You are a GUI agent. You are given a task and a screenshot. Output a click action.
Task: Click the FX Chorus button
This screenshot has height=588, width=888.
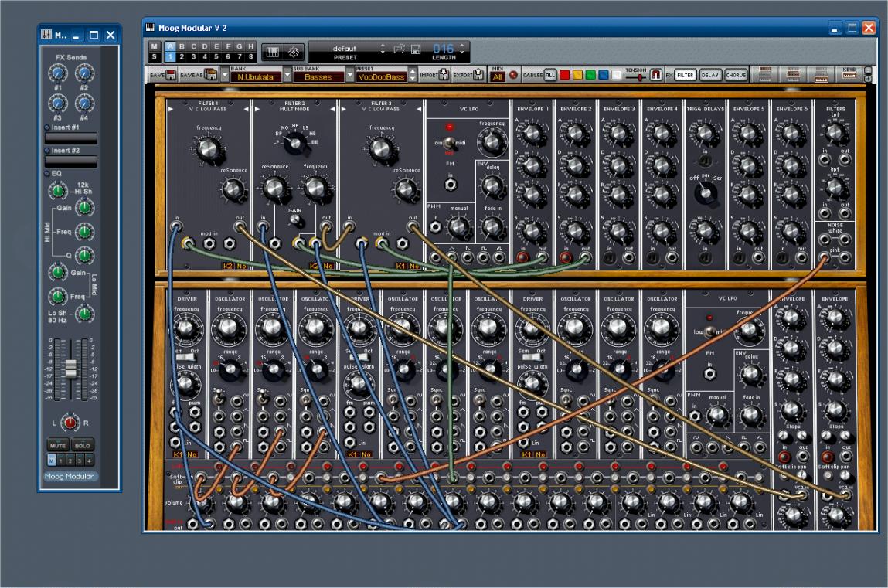pos(736,75)
